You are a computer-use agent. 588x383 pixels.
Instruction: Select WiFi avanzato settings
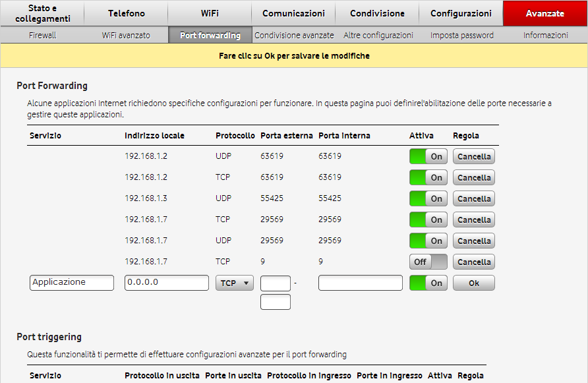pos(125,35)
